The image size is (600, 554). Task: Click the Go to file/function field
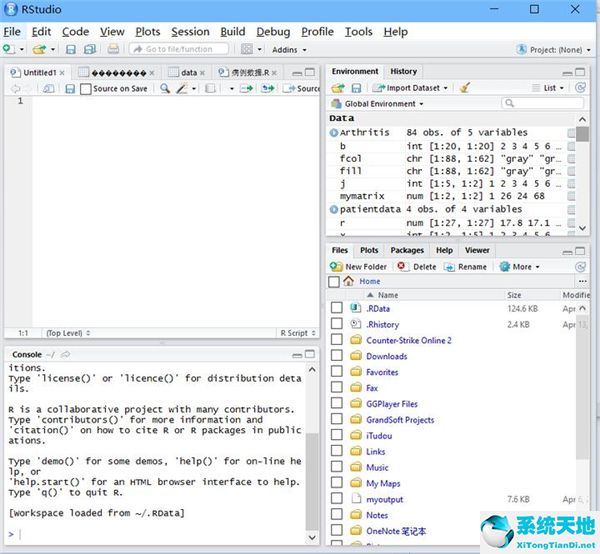point(179,49)
